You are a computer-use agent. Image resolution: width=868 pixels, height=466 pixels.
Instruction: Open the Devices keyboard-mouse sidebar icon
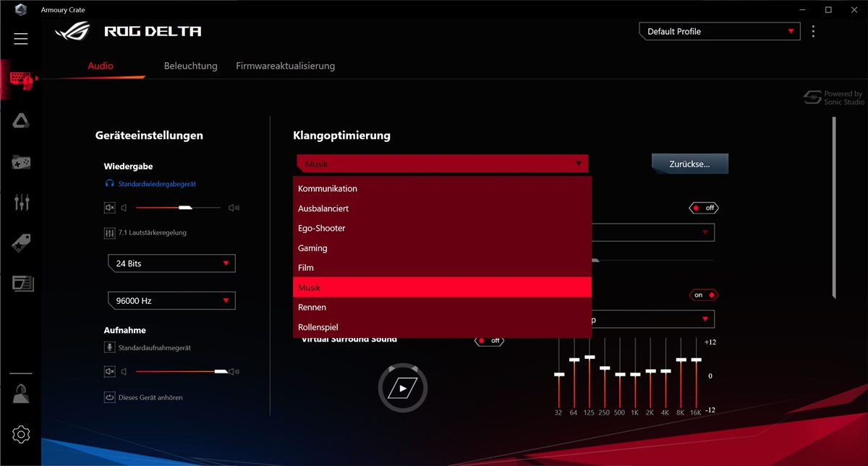click(x=21, y=80)
